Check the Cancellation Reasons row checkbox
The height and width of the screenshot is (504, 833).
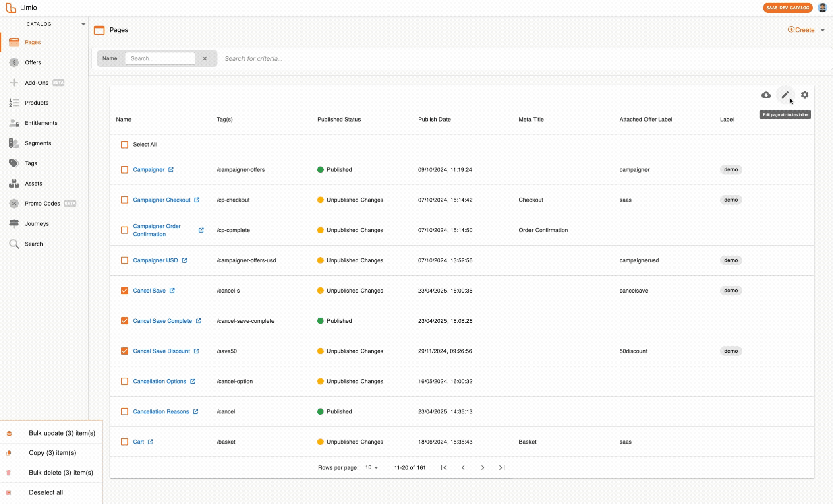[x=124, y=411]
